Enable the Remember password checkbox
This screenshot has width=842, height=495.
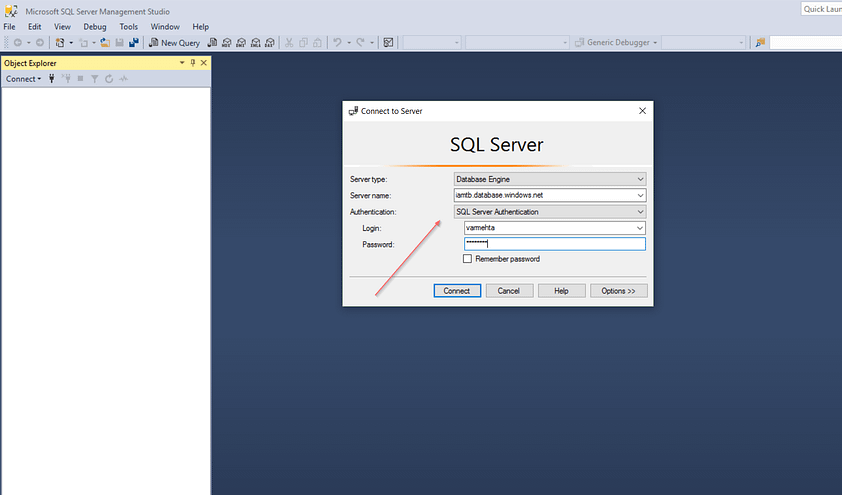coord(468,259)
